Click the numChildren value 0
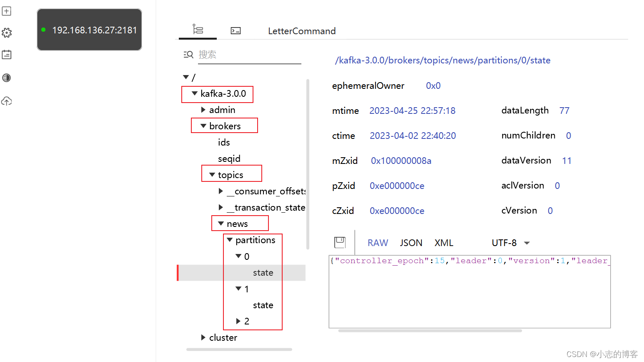The height and width of the screenshot is (362, 644). (569, 136)
